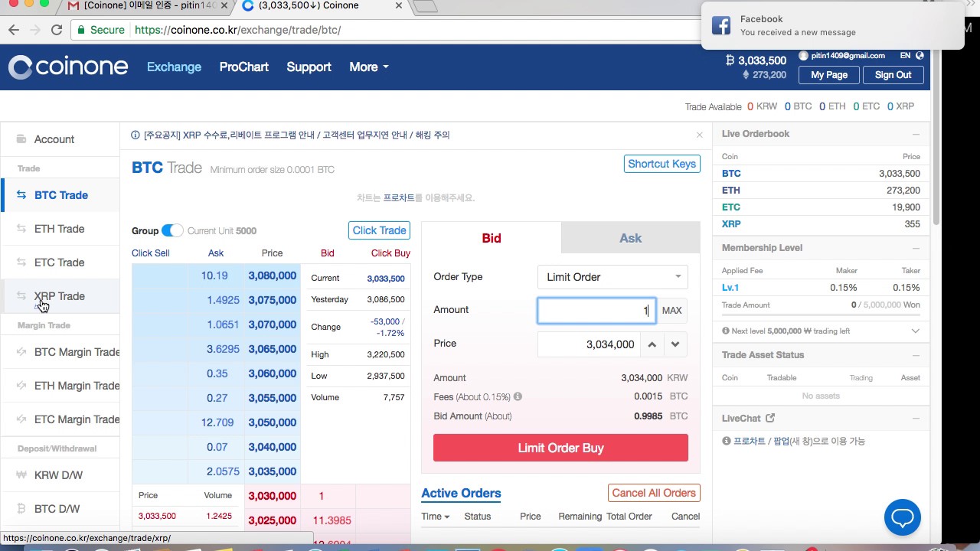Click XRP row in Live Orderbook
Image resolution: width=980 pixels, height=551 pixels.
point(821,224)
